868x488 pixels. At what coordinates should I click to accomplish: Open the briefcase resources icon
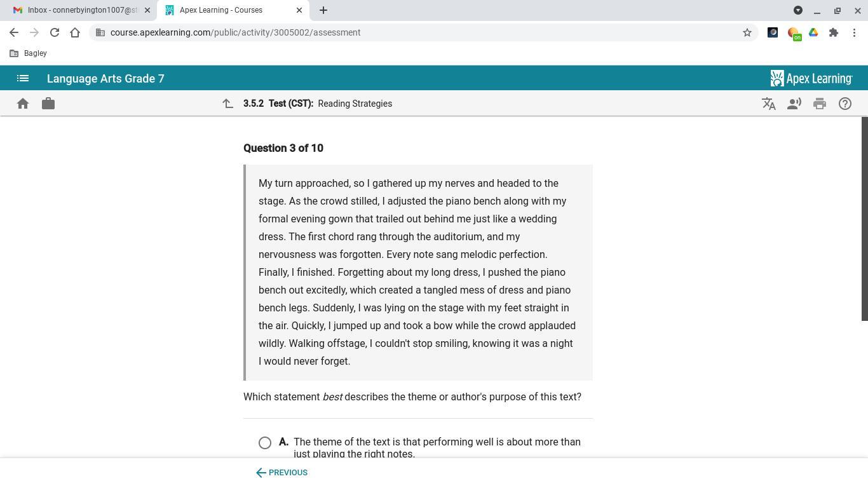pyautogui.click(x=48, y=104)
